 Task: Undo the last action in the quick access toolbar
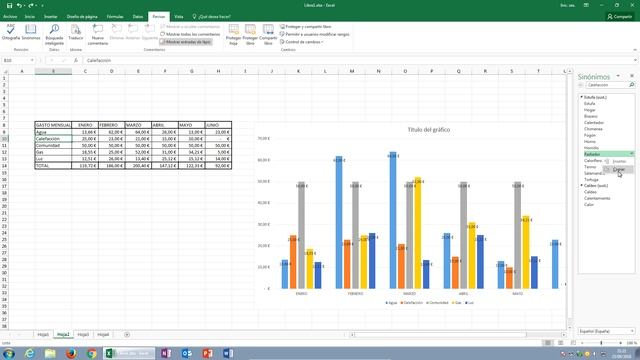point(19,5)
